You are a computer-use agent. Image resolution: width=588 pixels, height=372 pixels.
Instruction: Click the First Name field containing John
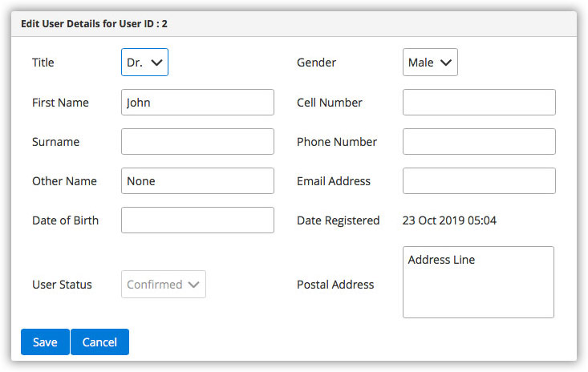[197, 103]
